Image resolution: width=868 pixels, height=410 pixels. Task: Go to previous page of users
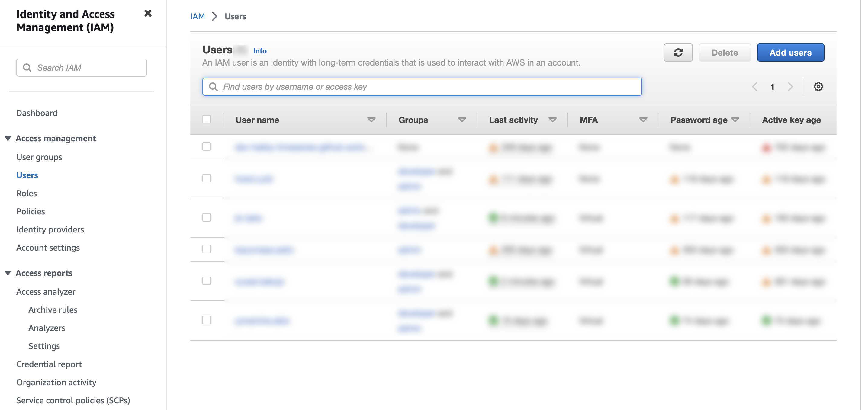(x=754, y=87)
